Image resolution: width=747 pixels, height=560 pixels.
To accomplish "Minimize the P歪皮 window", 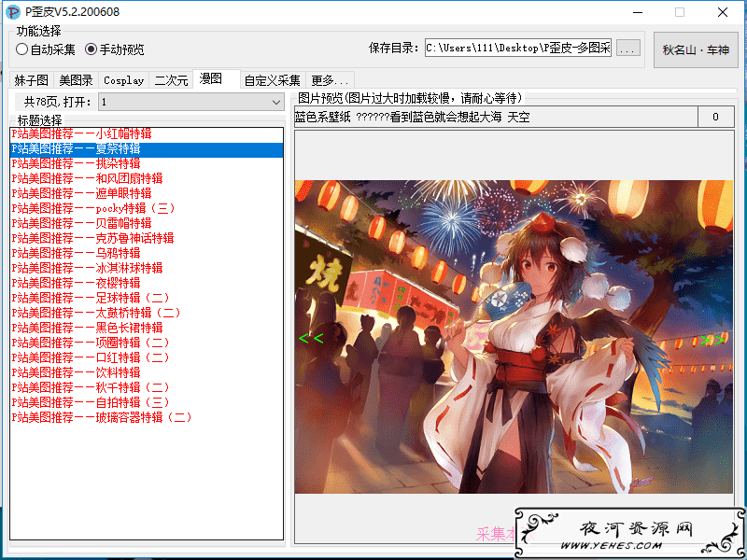I will click(x=638, y=12).
